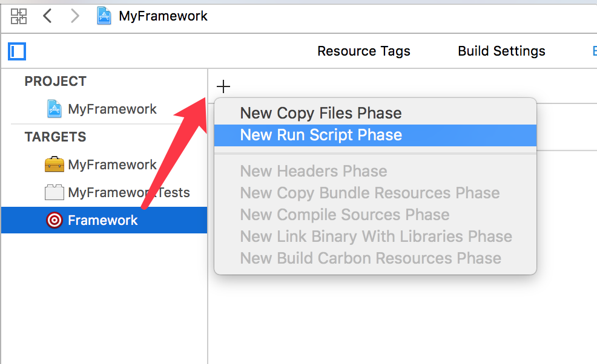Viewport: 597px width, 364px height.
Task: Select the MyFrameworkTests target
Action: [x=128, y=192]
